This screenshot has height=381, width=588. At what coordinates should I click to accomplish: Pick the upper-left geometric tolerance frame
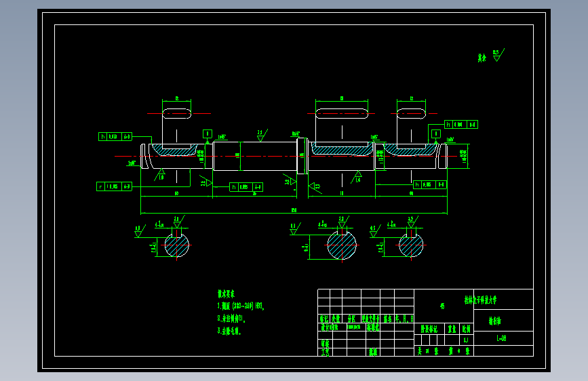[x=115, y=137]
